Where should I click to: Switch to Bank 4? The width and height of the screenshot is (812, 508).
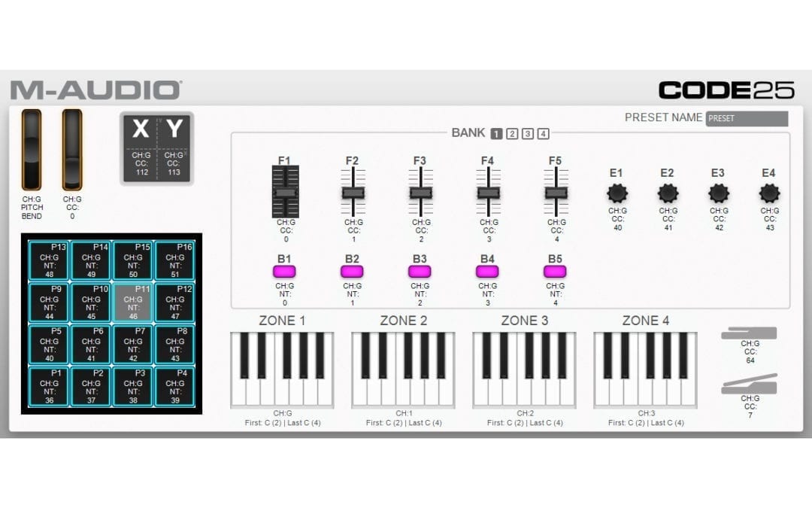(x=542, y=133)
